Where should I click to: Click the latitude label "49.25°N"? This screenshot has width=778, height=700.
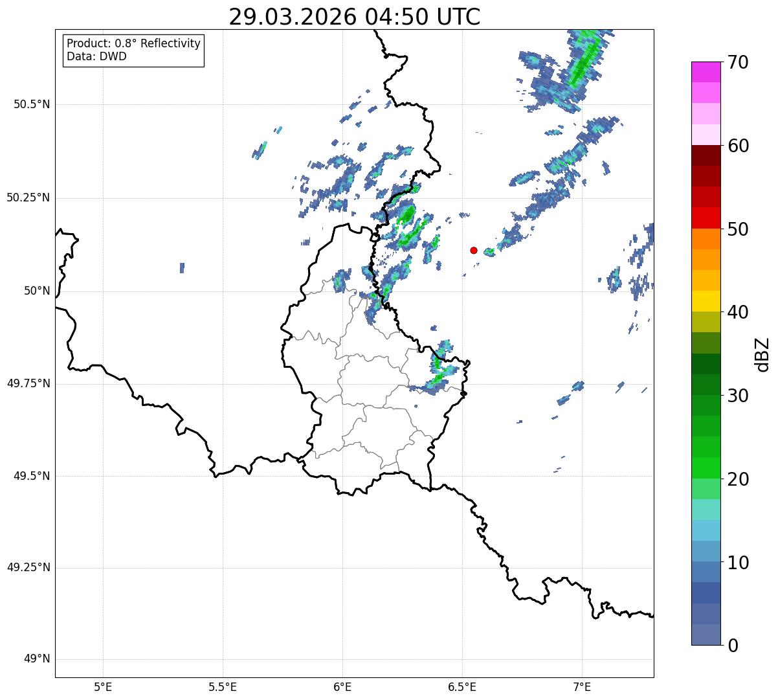[x=28, y=568]
